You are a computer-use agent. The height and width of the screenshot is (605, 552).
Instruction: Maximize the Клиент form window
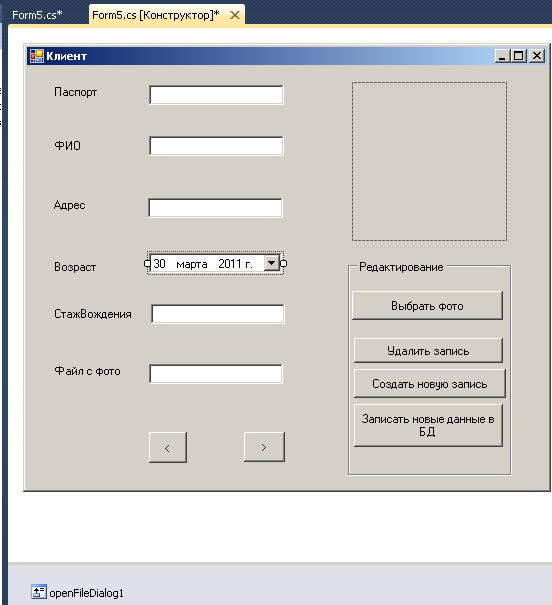(518, 56)
